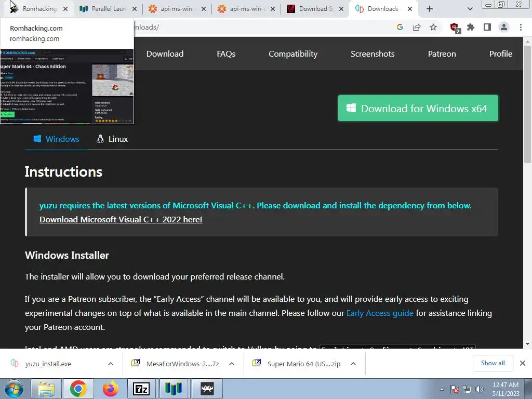Open the yuzu_install.exe download

pos(47,364)
